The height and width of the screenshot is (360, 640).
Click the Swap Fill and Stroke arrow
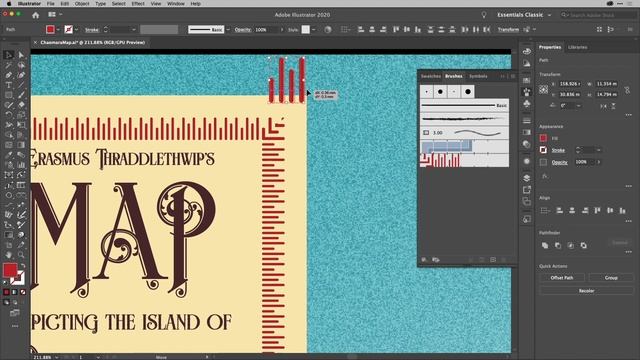pyautogui.click(x=23, y=266)
